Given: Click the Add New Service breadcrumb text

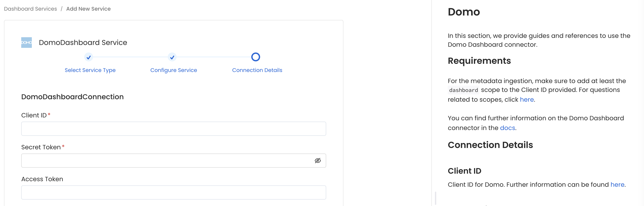Looking at the screenshot, I should (88, 8).
